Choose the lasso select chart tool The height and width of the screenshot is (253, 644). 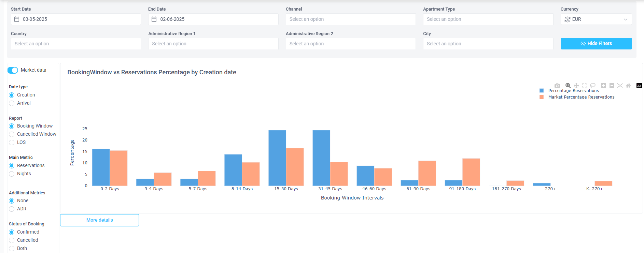[x=593, y=86]
